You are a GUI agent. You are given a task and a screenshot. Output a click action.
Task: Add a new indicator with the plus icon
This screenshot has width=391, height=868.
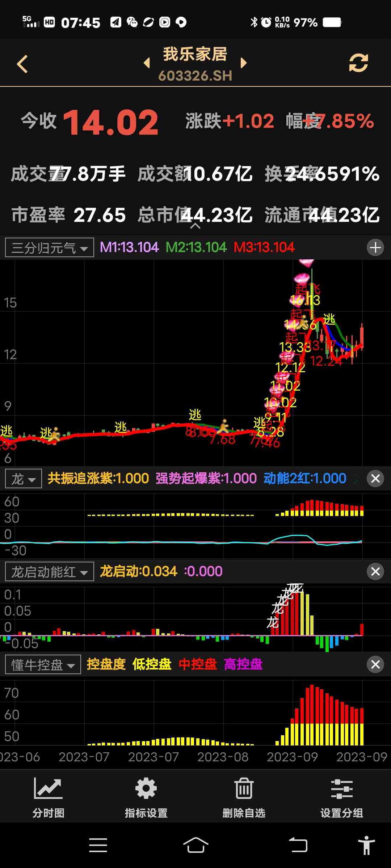pos(375,248)
